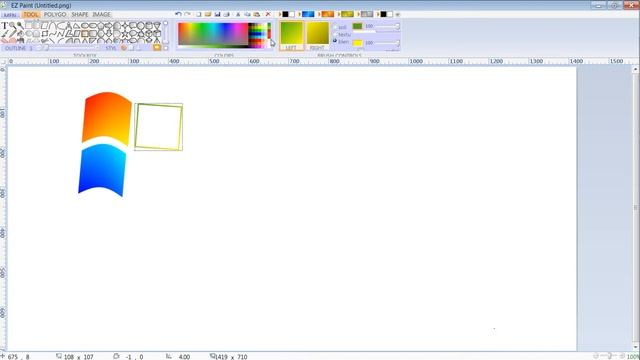The height and width of the screenshot is (360, 640).
Task: Select the LEFT brush color box
Action: coord(292,36)
